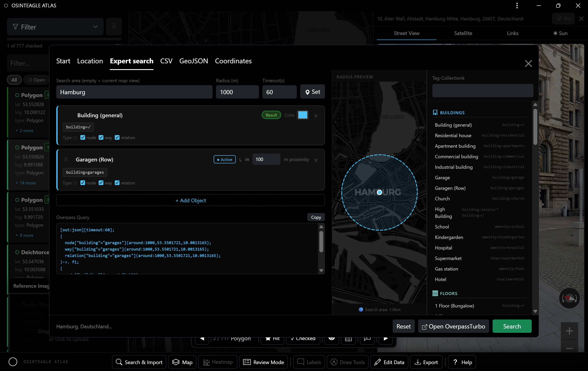The image size is (588, 371).
Task: Switch to the Start tab
Action: [x=63, y=61]
